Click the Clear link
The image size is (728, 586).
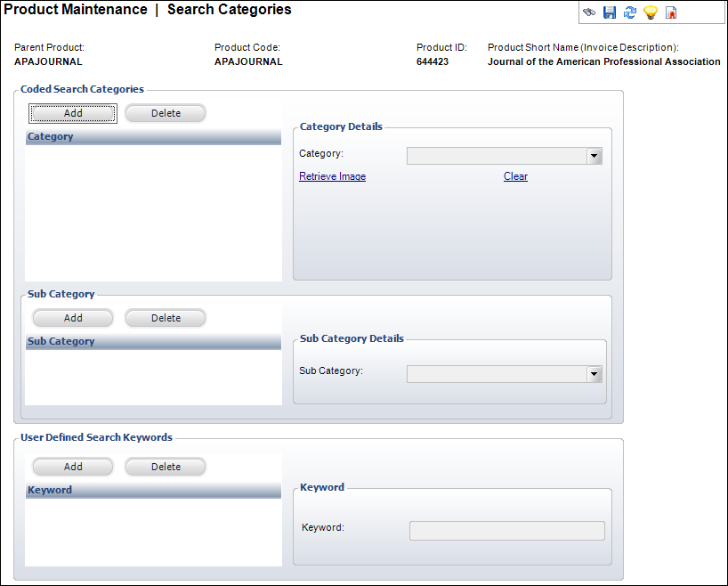click(515, 176)
